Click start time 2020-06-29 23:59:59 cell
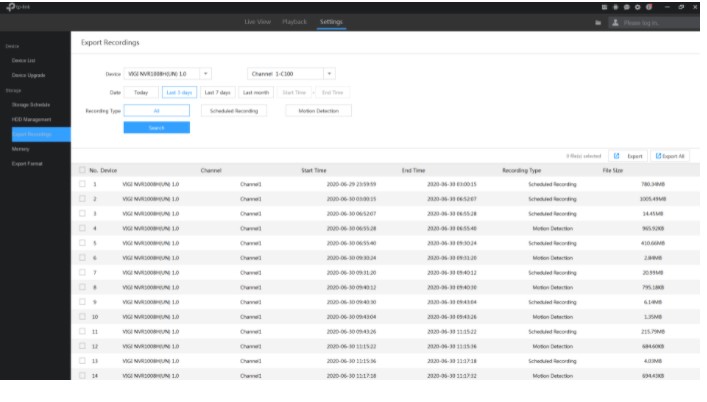 tap(351, 184)
